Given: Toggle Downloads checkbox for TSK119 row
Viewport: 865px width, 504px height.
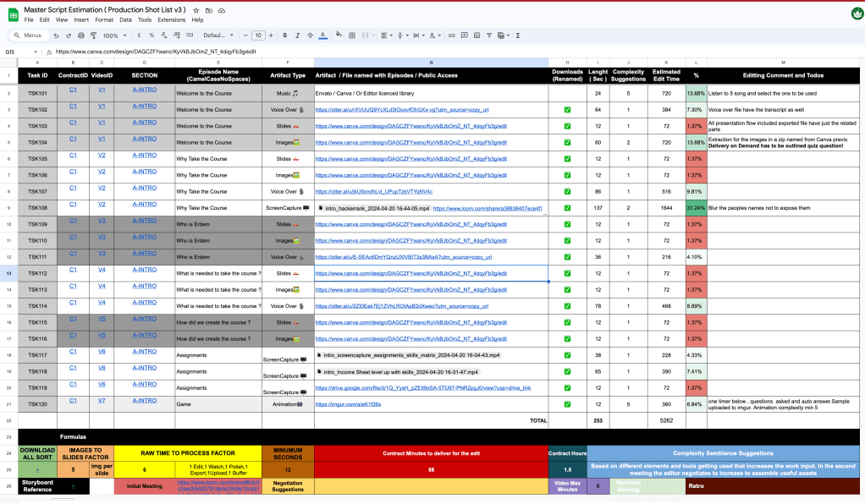Looking at the screenshot, I should (x=567, y=387).
